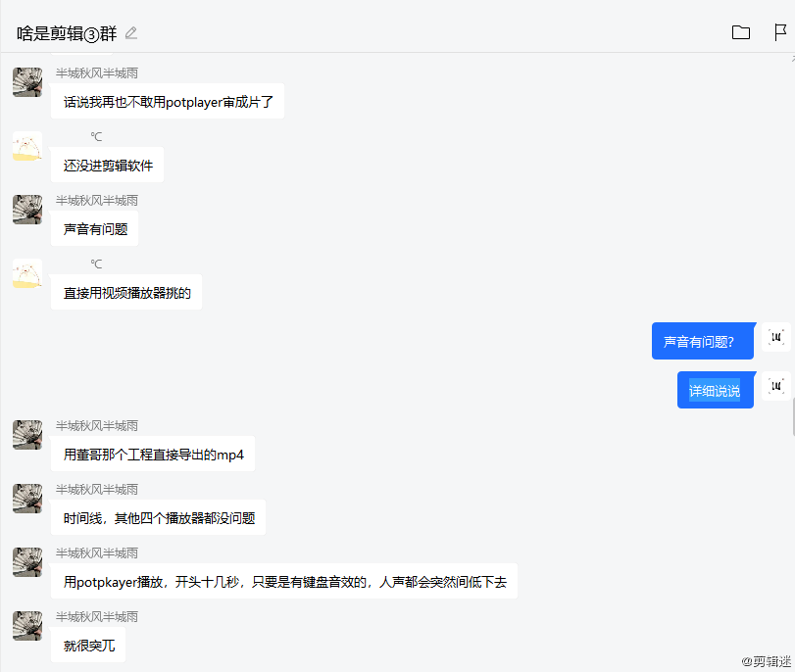This screenshot has height=672, width=795.
Task: Open avatar beside 用董哥那个工程 message
Action: [x=27, y=434]
